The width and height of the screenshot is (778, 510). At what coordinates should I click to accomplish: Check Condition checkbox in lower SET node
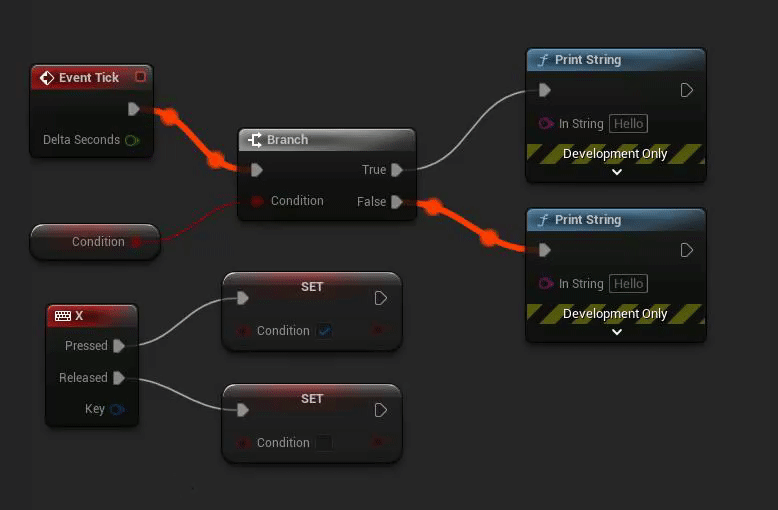[x=324, y=443]
